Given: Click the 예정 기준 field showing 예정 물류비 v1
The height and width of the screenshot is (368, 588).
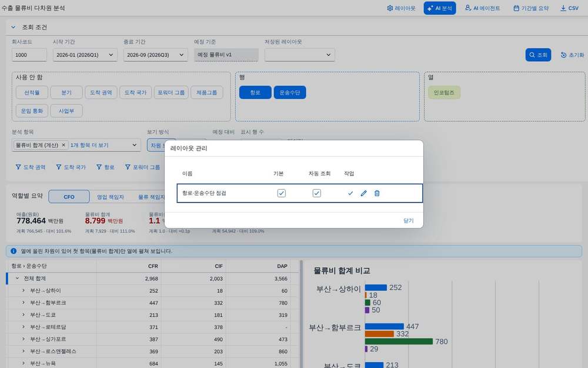Looking at the screenshot, I should [226, 55].
